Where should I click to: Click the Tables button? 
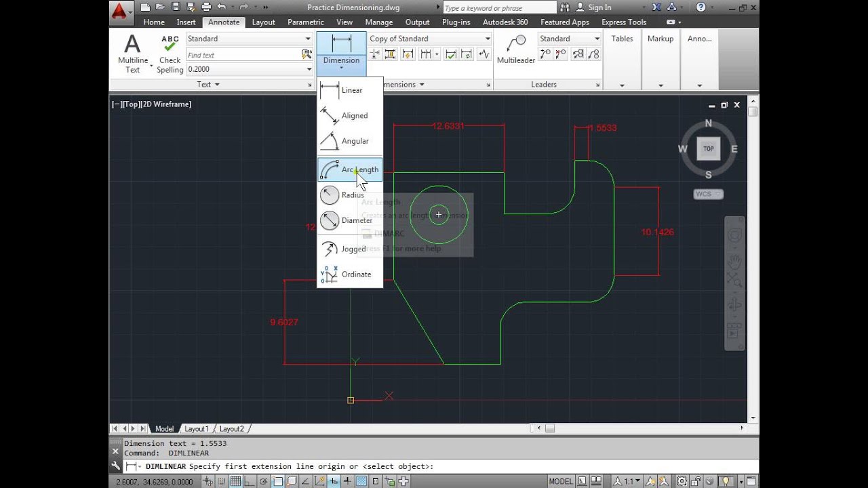(622, 39)
